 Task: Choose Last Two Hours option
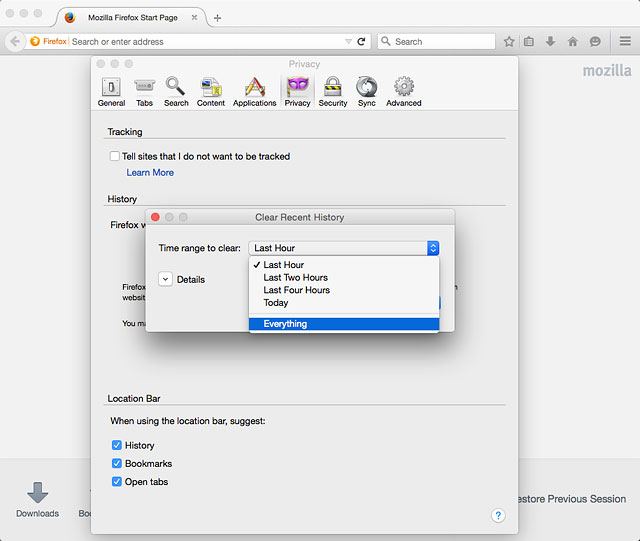click(344, 277)
